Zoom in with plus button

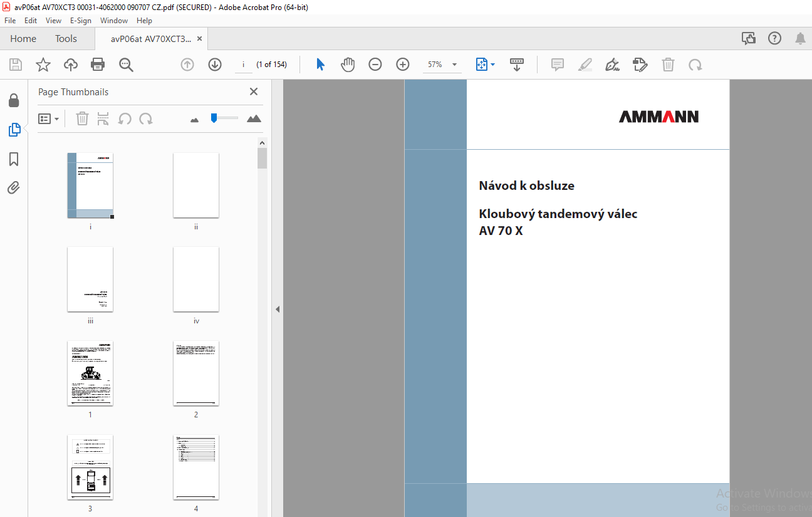(403, 65)
